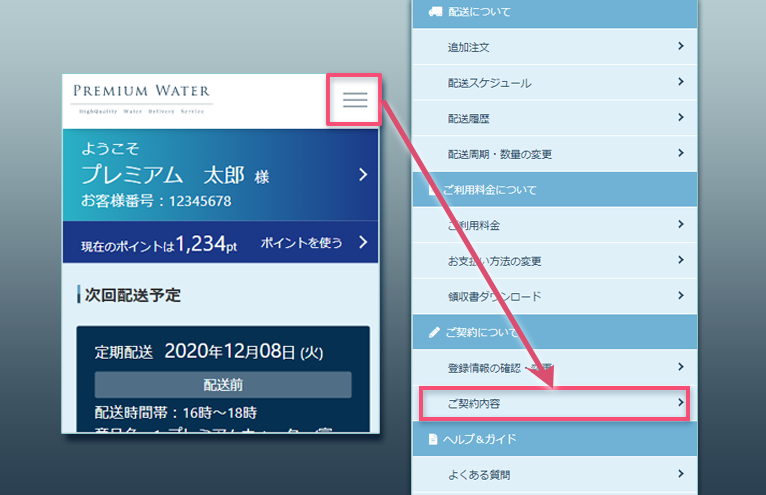
Task: Open the 追加注文 row chevron
Action: [x=681, y=46]
